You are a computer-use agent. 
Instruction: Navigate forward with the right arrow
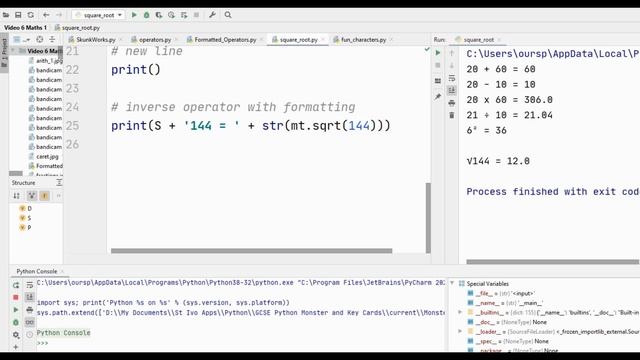[59, 15]
